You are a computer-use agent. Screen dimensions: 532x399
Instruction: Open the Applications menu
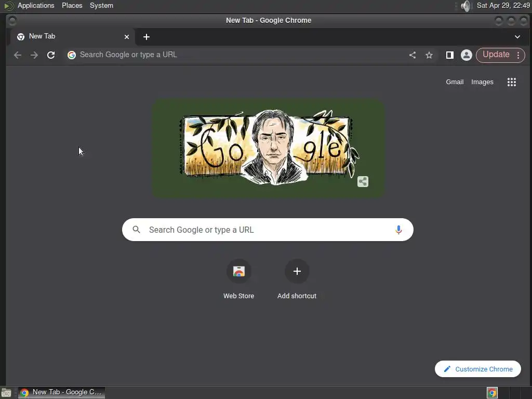36,6
